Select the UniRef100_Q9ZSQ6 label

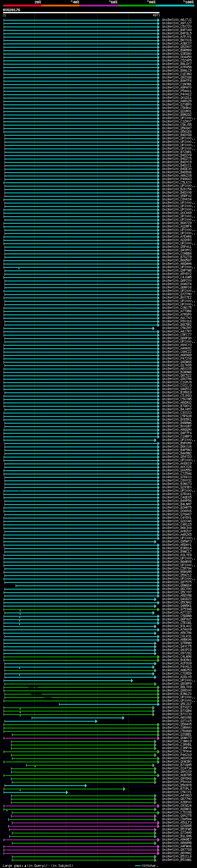(176, 78)
